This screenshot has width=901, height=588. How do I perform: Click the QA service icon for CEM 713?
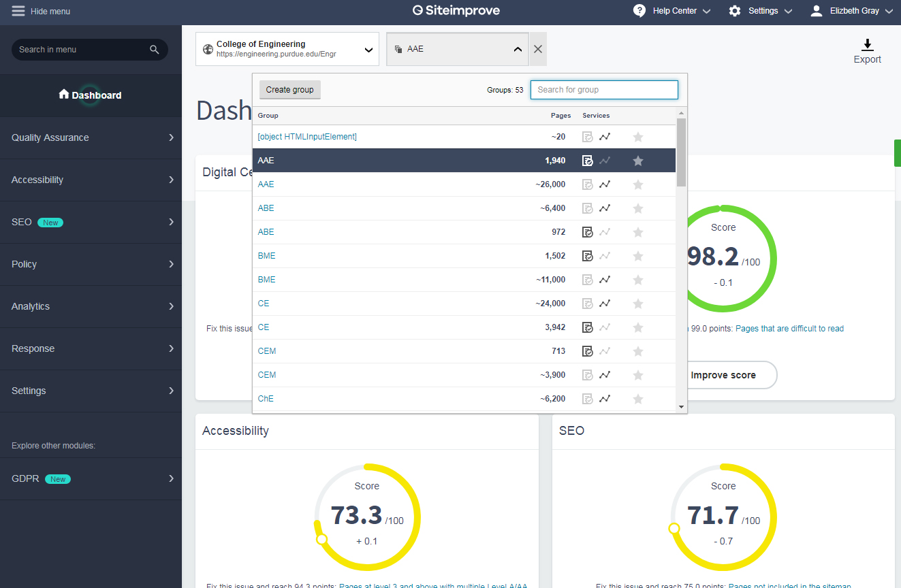(588, 351)
